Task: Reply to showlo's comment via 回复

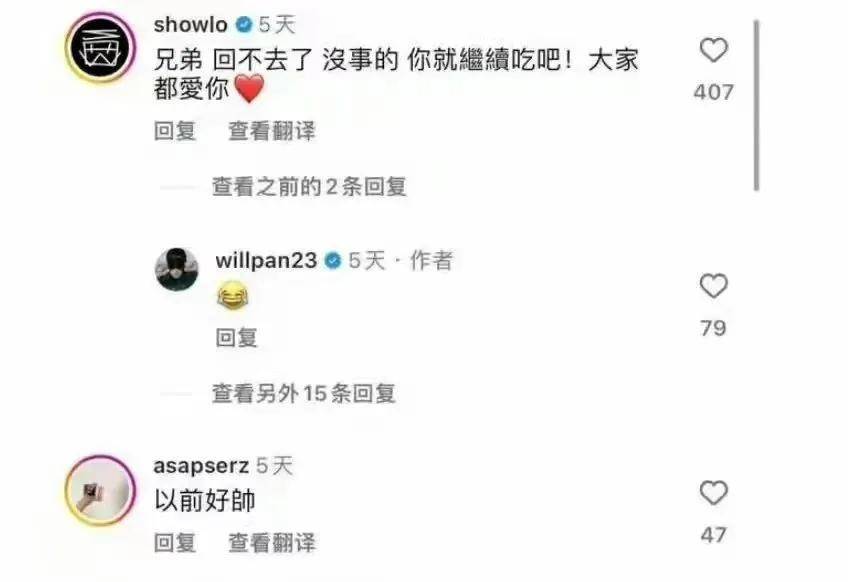Action: tap(174, 131)
